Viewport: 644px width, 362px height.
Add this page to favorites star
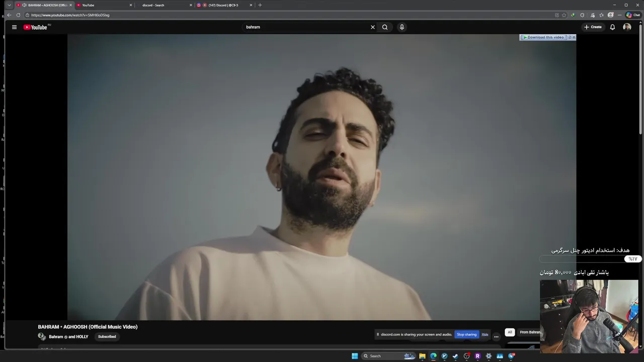[x=564, y=15]
